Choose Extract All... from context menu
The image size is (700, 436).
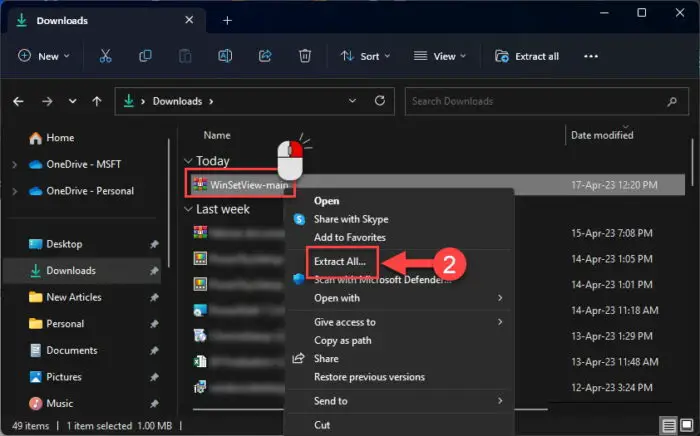[x=340, y=262]
